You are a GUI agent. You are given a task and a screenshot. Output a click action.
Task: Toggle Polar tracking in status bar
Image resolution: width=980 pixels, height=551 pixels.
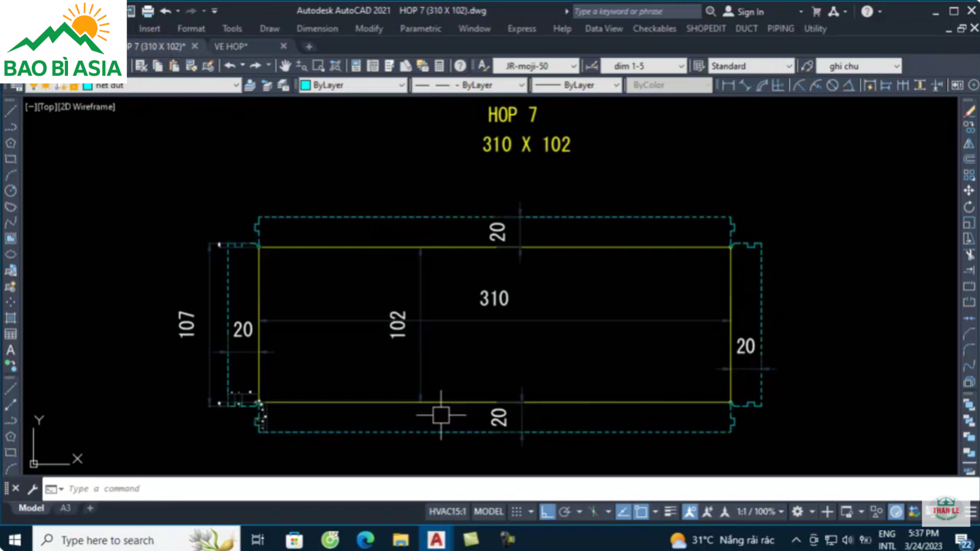(x=565, y=512)
